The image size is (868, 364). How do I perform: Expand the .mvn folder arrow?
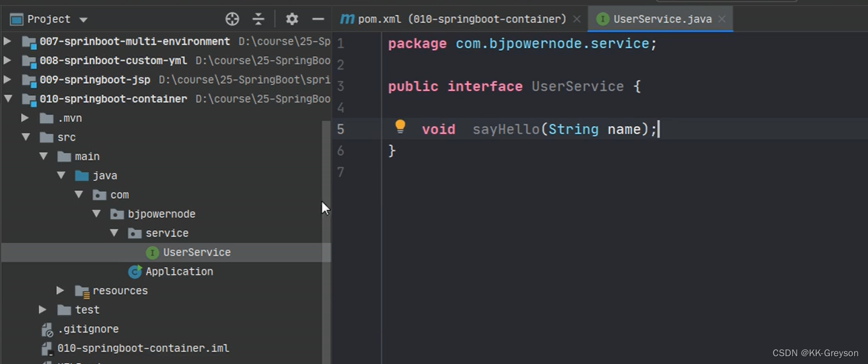[25, 118]
